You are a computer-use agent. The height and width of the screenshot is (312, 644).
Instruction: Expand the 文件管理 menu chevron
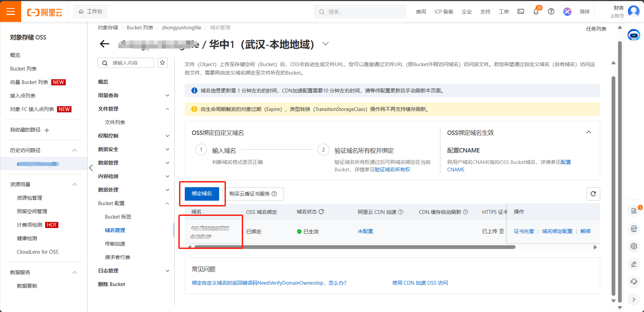point(168,109)
